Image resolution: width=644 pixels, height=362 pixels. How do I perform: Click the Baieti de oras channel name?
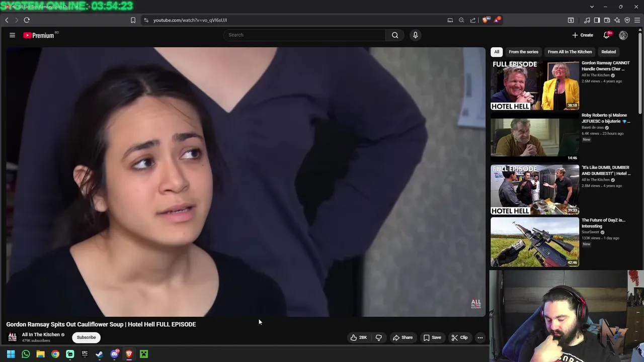[x=593, y=128]
